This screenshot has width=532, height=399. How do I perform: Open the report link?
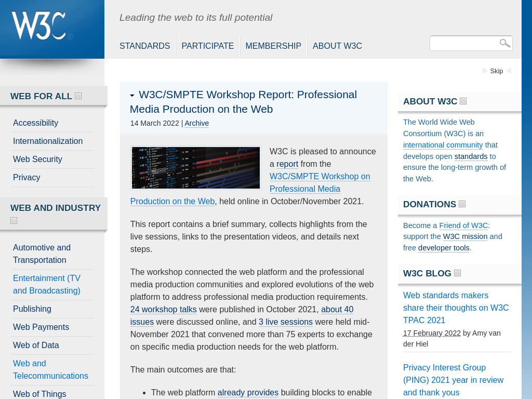287,164
